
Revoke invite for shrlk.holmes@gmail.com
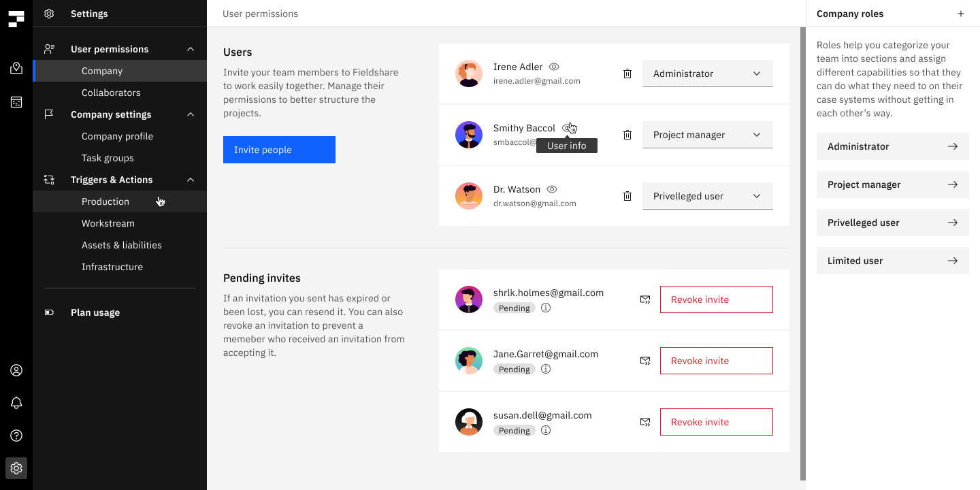[716, 299]
